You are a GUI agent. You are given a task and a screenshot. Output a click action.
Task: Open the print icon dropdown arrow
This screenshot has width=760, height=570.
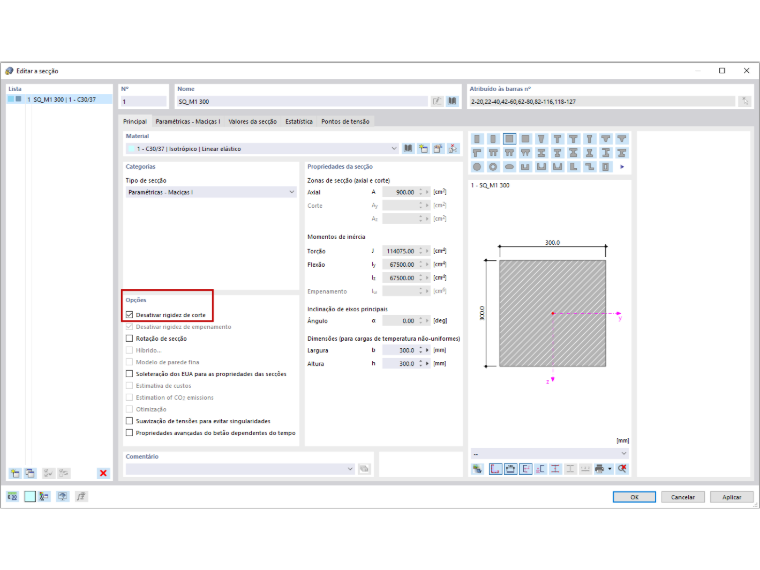[610, 469]
